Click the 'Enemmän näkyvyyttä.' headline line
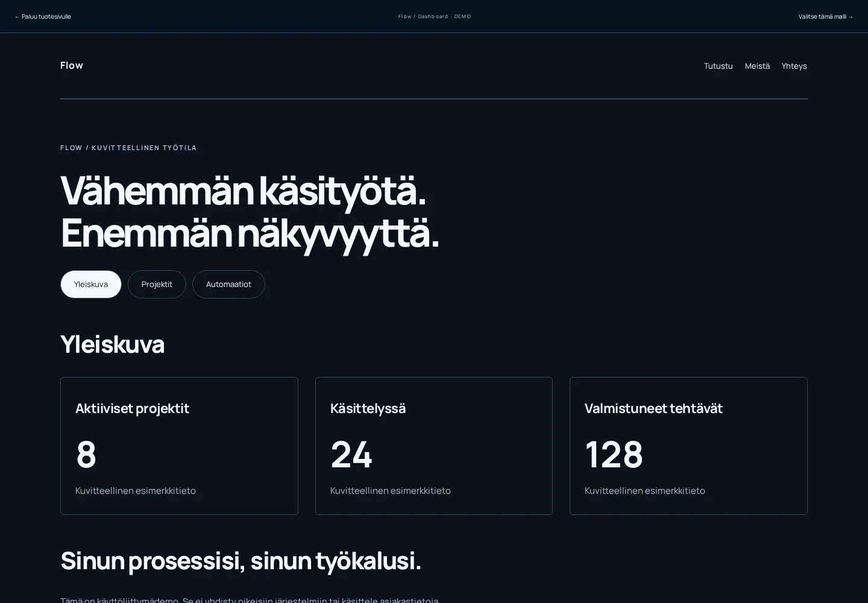The height and width of the screenshot is (603, 868). click(x=250, y=233)
